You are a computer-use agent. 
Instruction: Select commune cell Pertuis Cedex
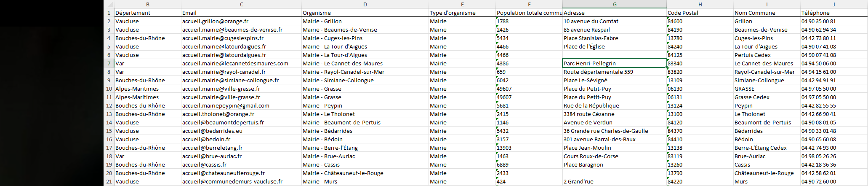click(767, 55)
